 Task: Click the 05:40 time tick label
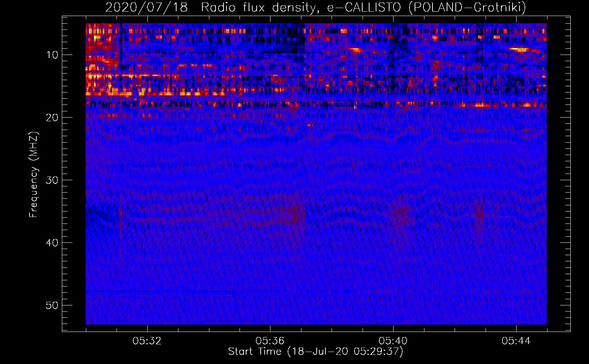tap(393, 341)
